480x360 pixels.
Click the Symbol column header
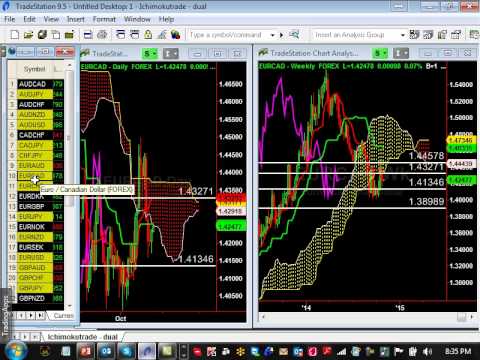[34, 69]
